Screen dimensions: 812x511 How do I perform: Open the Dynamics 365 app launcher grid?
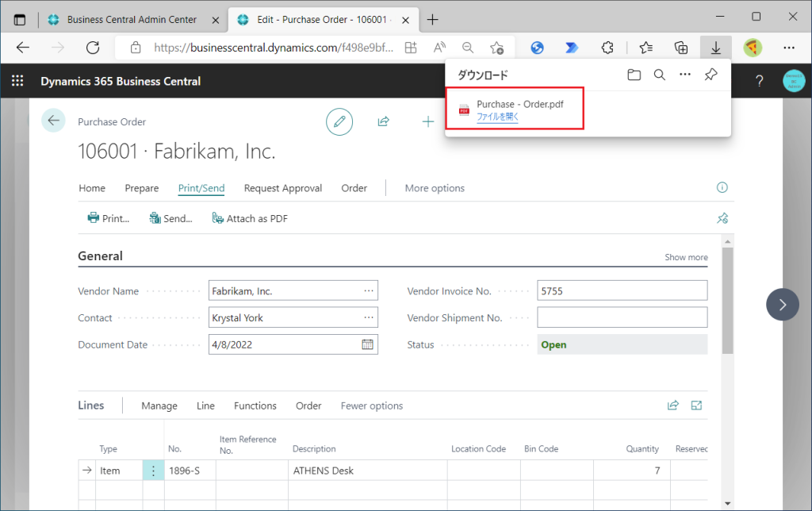(x=17, y=81)
